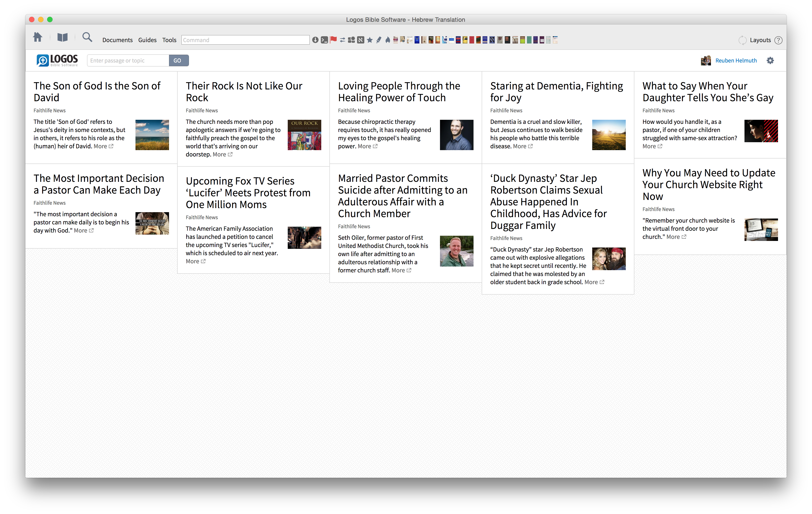
Task: Click the download arrow icon in toolbar
Action: pyautogui.click(x=315, y=40)
